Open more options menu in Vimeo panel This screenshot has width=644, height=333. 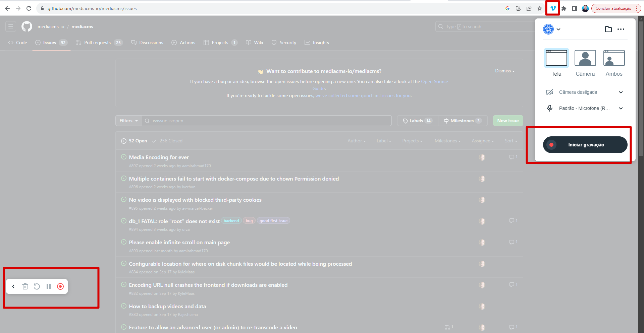pos(621,29)
